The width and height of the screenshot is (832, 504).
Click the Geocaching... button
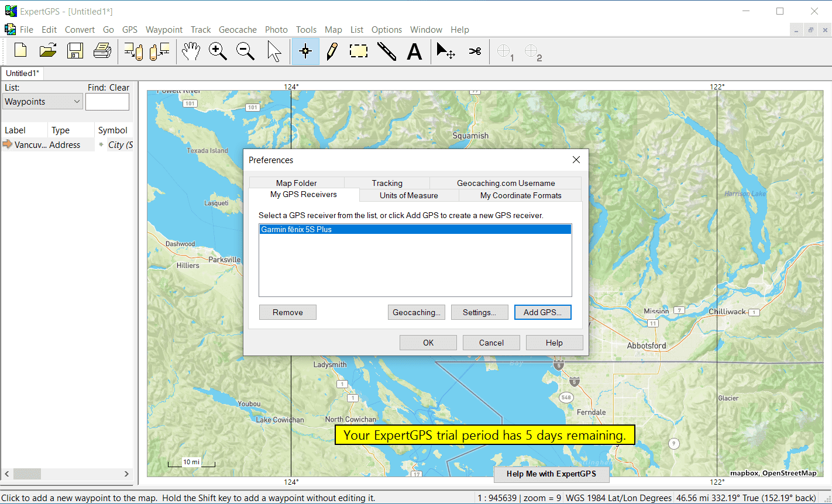point(417,312)
